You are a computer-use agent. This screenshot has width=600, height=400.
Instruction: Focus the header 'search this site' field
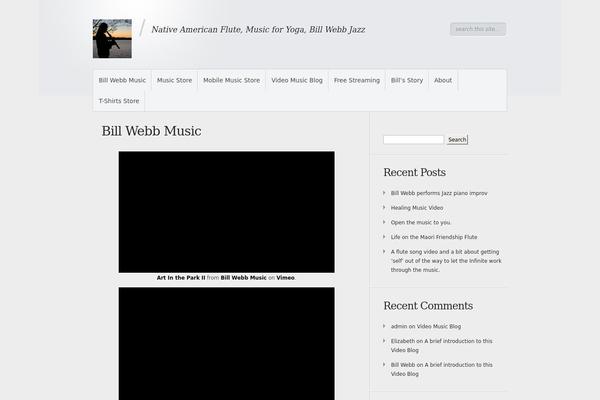(x=478, y=29)
